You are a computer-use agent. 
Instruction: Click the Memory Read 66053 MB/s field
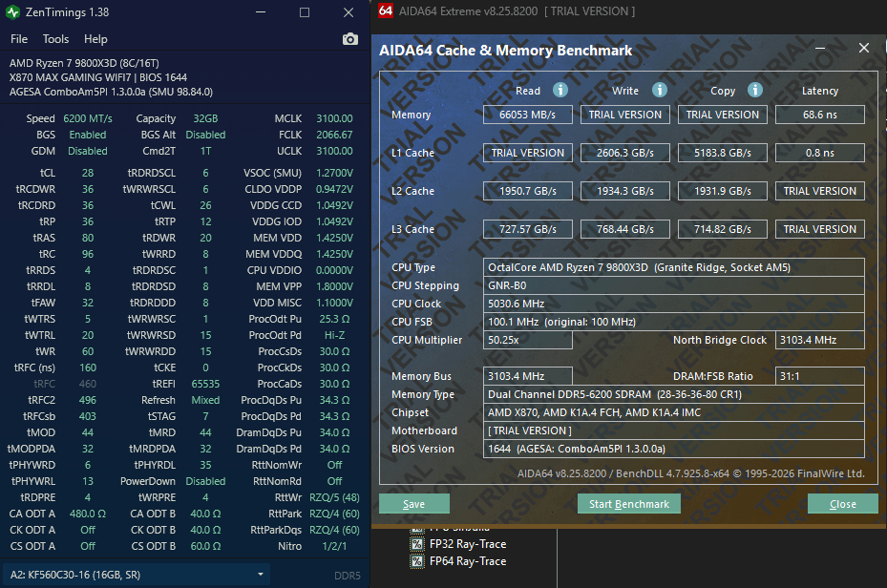coord(527,115)
